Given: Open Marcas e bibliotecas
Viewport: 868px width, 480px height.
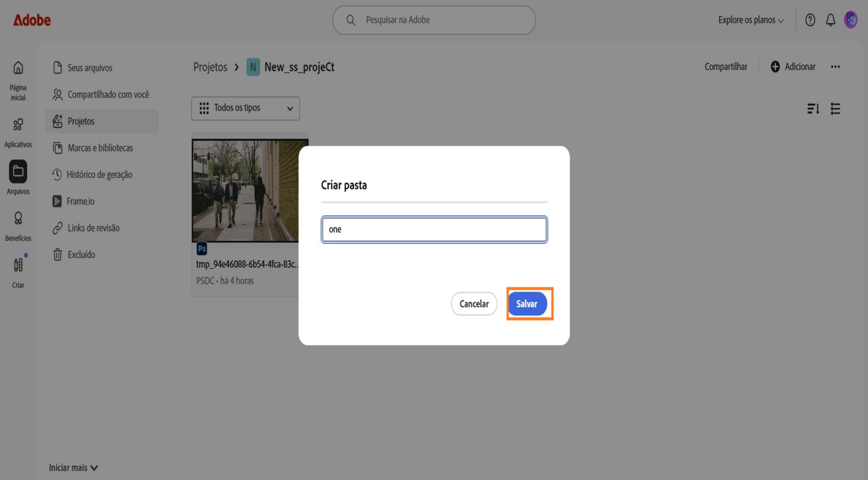Looking at the screenshot, I should [x=93, y=147].
